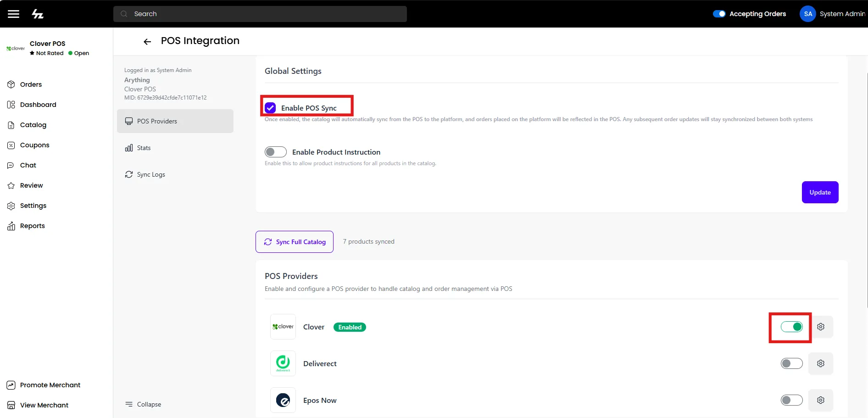Click the Clover POS merchant logo

pyautogui.click(x=16, y=48)
